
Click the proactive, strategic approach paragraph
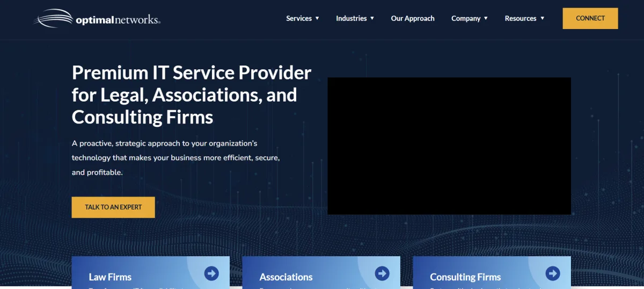click(176, 158)
